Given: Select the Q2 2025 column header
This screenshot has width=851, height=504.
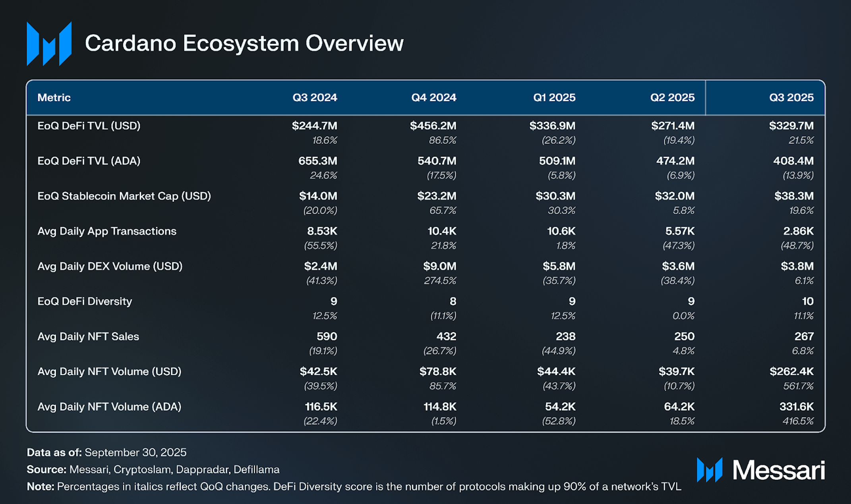Looking at the screenshot, I should coord(672,98).
